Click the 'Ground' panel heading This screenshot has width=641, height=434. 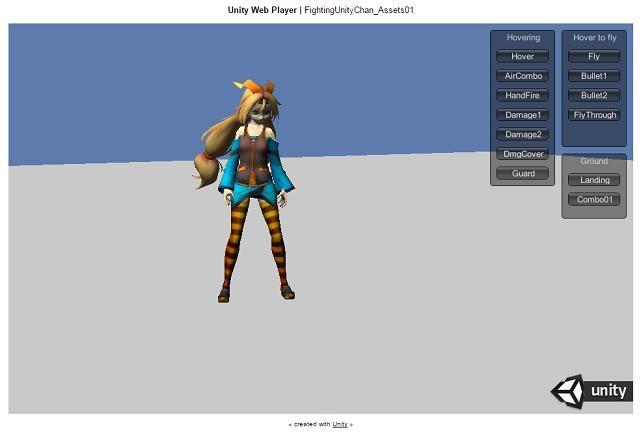(594, 161)
